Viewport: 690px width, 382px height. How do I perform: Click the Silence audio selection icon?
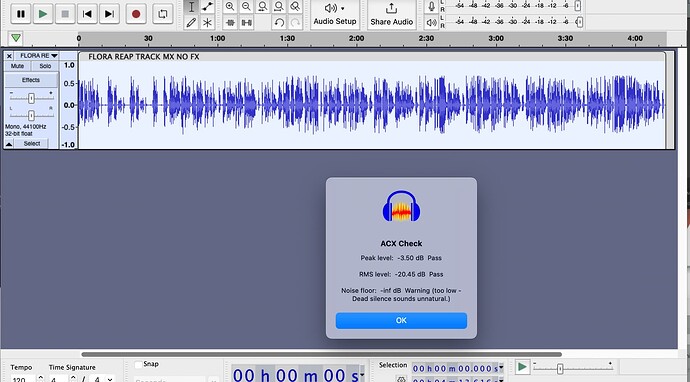(246, 22)
